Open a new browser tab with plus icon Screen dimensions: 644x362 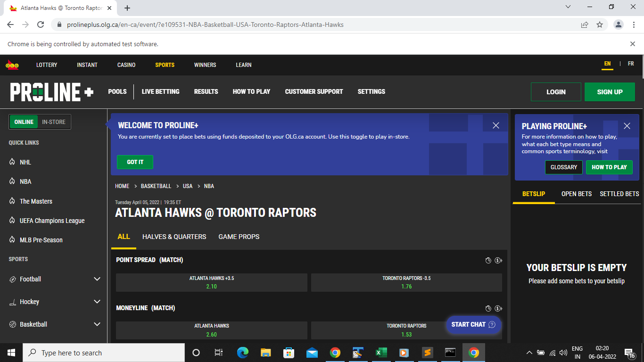pyautogui.click(x=127, y=8)
